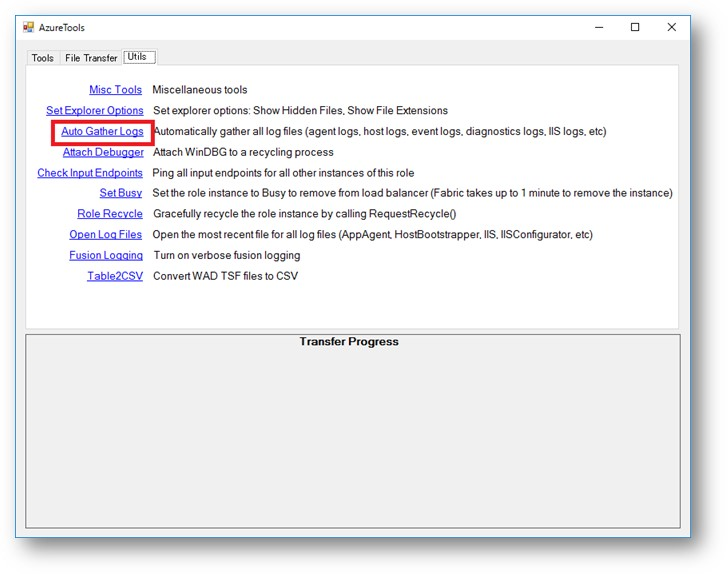The width and height of the screenshot is (728, 574).
Task: Close the AzureTools window
Action: coord(672,28)
